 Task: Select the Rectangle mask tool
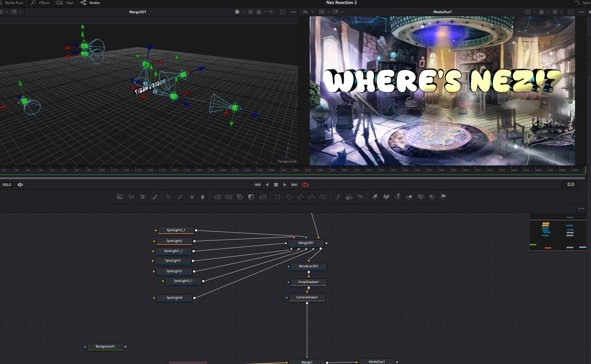pos(277,197)
